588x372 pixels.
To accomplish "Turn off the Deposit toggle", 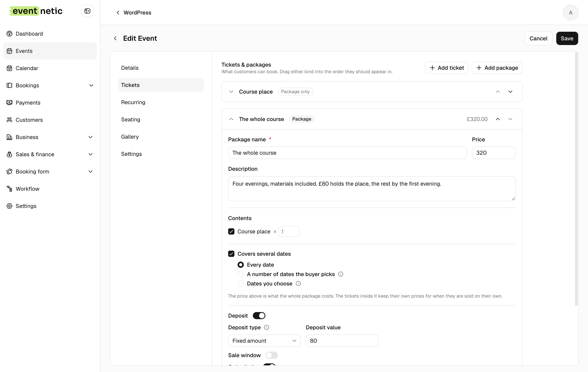I will pyautogui.click(x=259, y=315).
